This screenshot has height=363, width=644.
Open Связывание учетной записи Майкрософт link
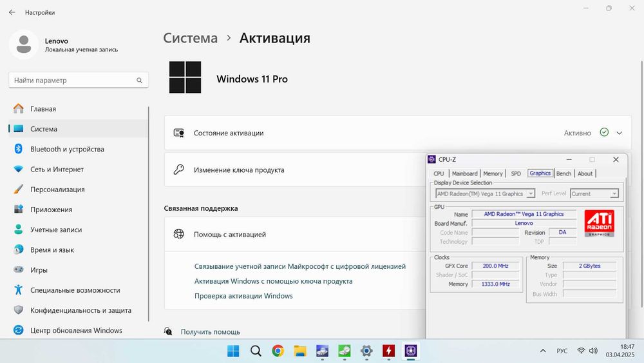(300, 266)
